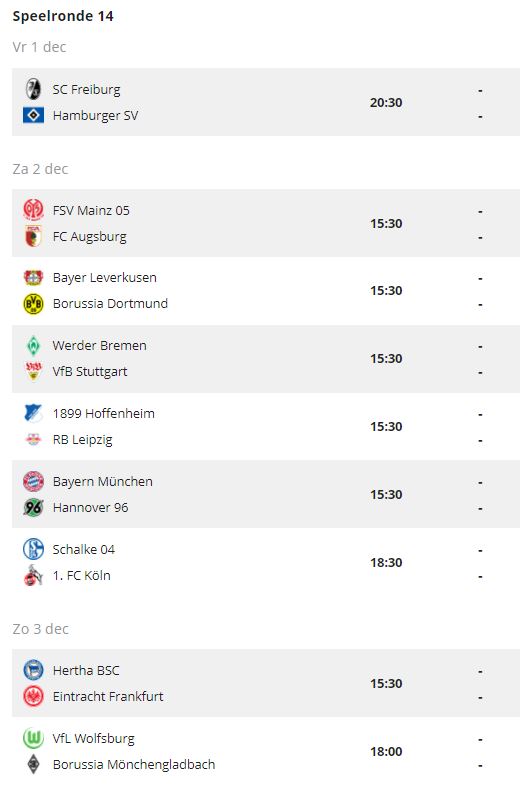Click the Hannover 96 logo

pyautogui.click(x=33, y=507)
